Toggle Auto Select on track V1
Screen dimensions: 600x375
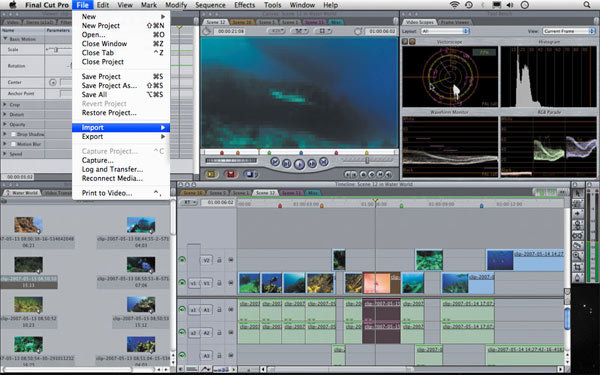pos(231,283)
